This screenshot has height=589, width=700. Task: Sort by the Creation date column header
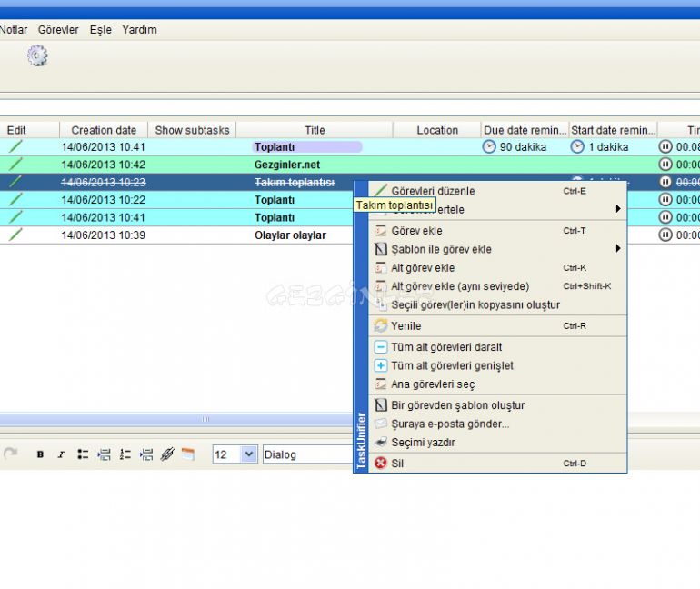tap(104, 130)
